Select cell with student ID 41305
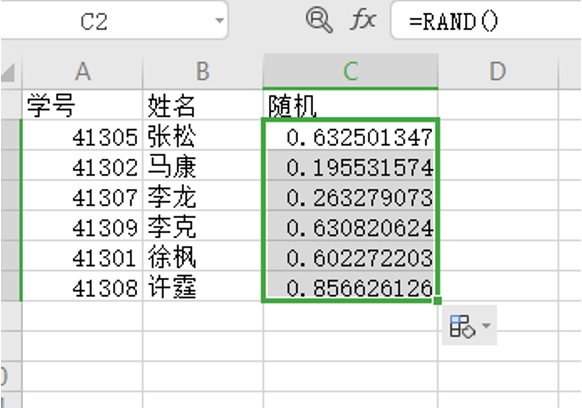This screenshot has height=408, width=582. click(82, 135)
